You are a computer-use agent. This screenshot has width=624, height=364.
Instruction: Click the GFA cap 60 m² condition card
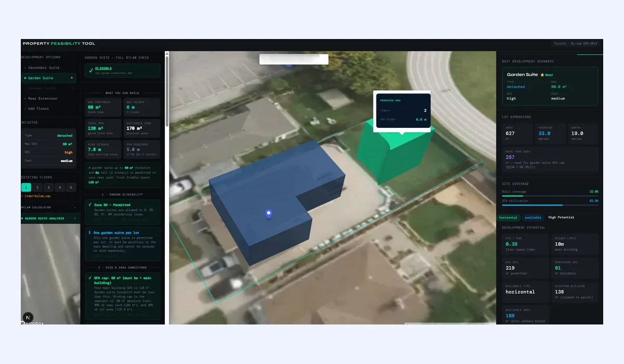coord(123,296)
